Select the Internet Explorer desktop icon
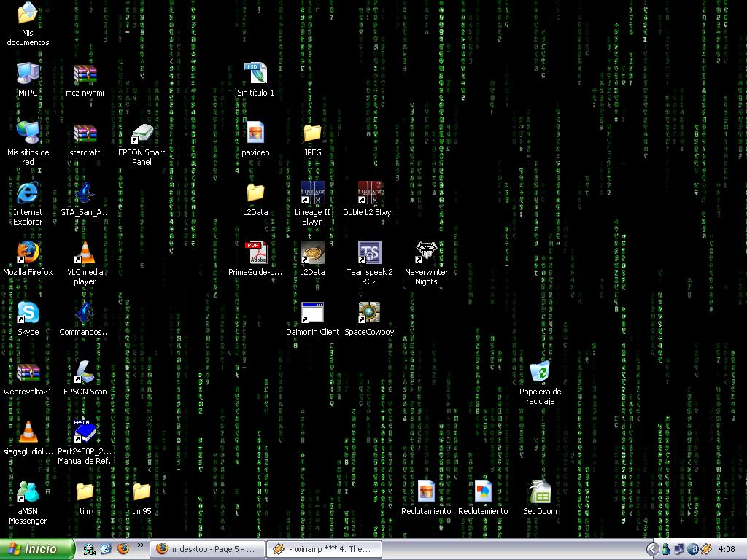747x560 pixels. (28, 203)
